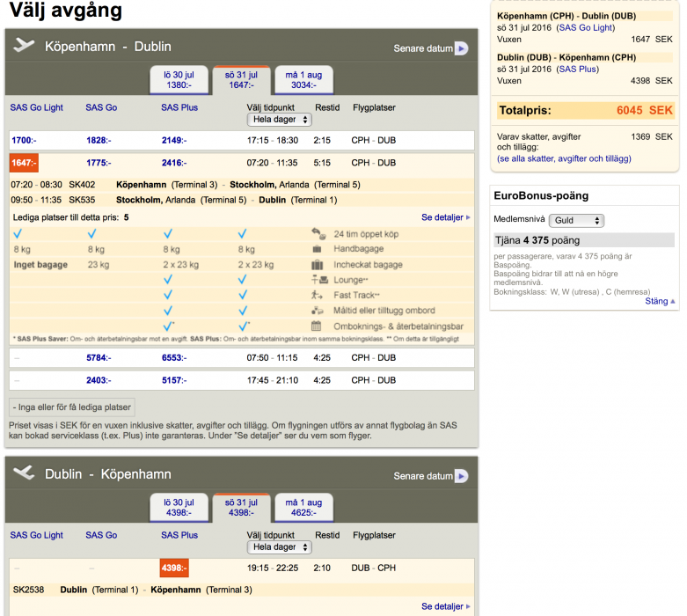Screen dimensions: 687x616
Task: Click the Handbagage suitcase icon
Action: tap(317, 249)
